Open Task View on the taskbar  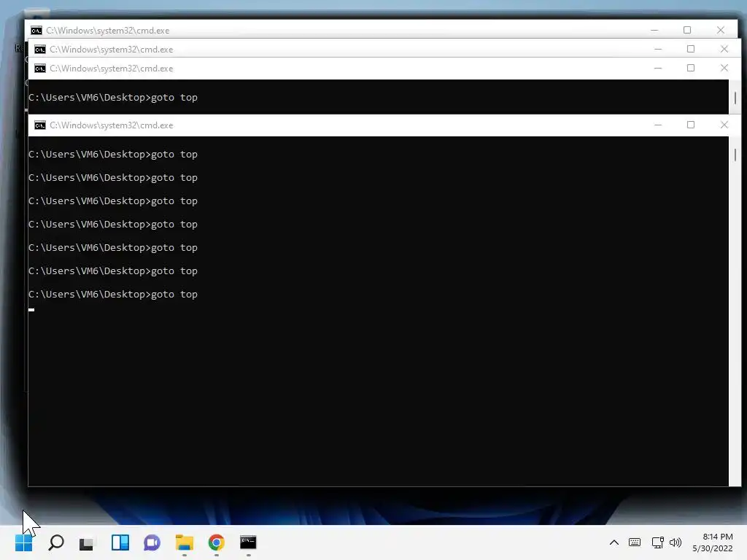(x=87, y=542)
